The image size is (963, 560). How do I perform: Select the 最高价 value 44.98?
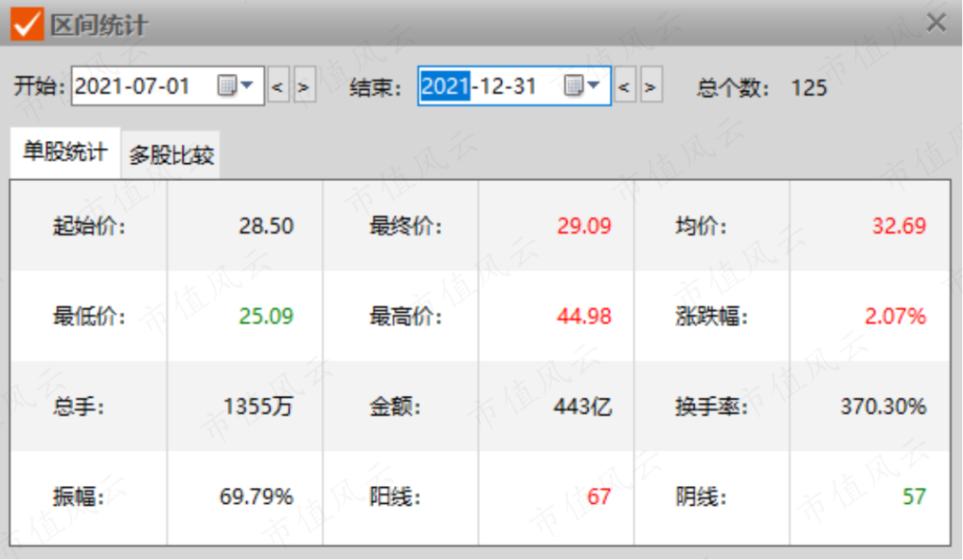click(584, 317)
